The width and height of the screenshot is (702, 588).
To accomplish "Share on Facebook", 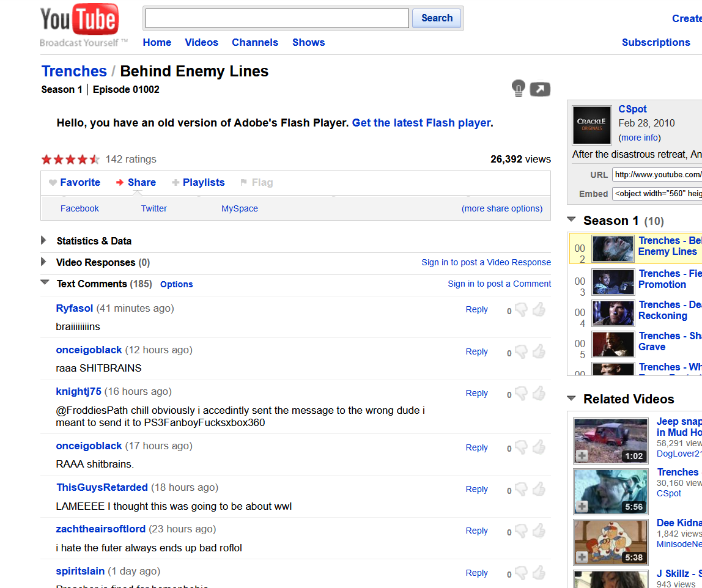I will tap(79, 208).
